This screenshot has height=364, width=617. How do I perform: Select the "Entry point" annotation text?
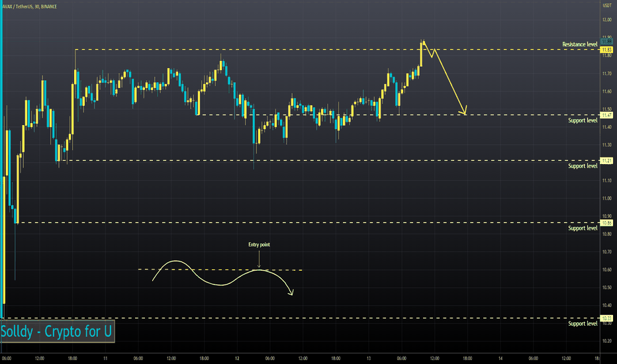259,245
